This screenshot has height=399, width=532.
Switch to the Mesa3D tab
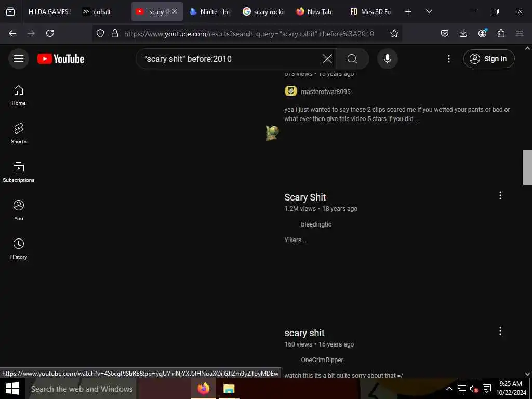tap(371, 11)
